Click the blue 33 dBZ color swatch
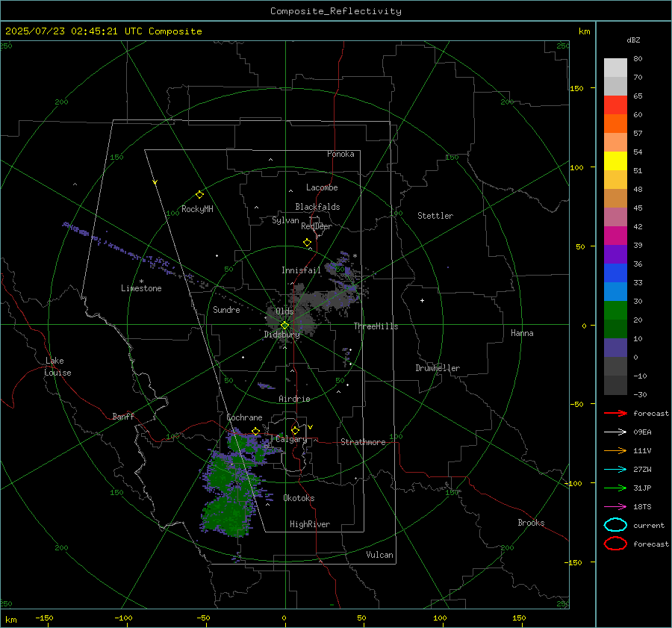 (x=615, y=273)
